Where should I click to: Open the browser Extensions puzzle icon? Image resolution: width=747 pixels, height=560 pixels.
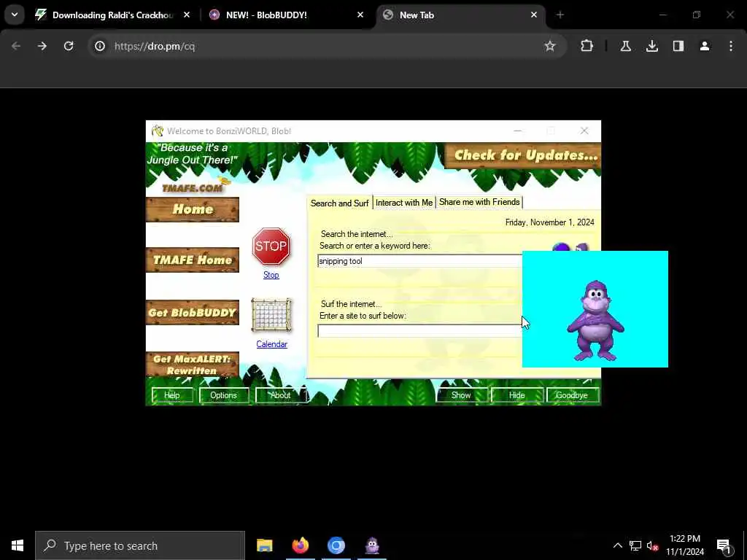587,46
